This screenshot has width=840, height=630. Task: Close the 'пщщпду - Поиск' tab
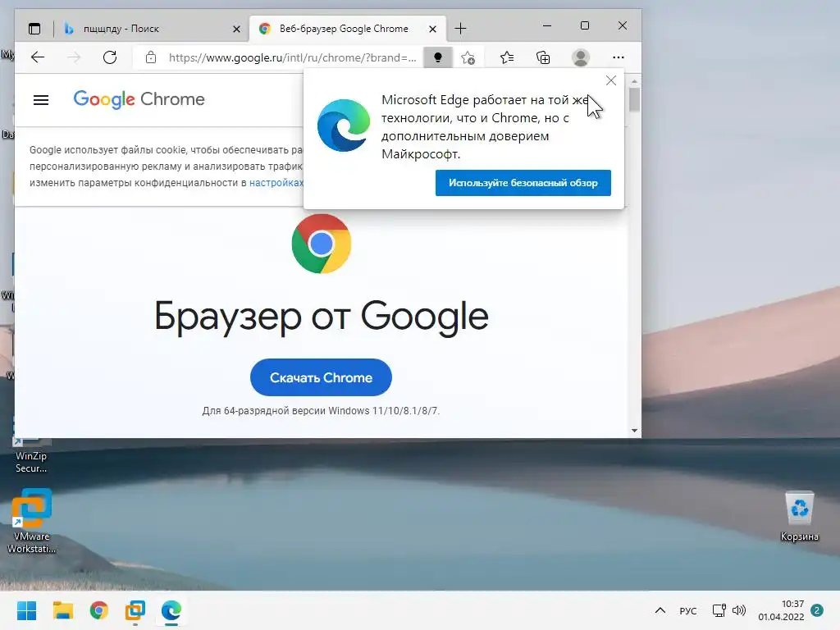pos(236,29)
